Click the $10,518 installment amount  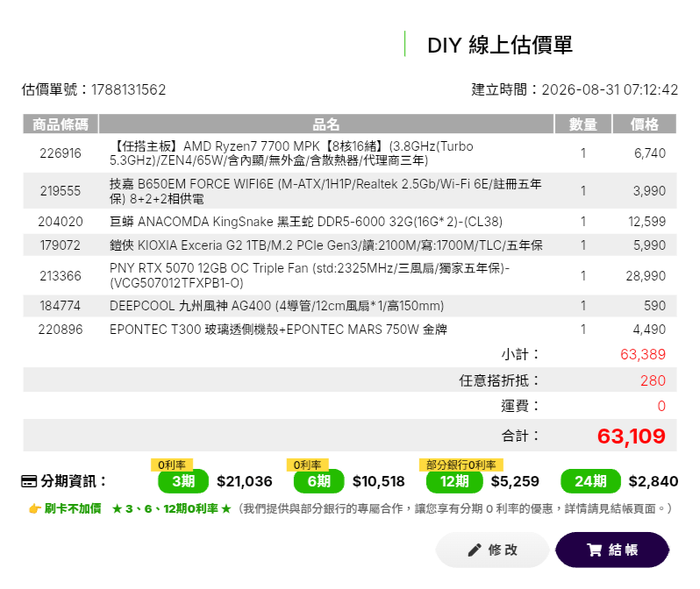pos(379,481)
